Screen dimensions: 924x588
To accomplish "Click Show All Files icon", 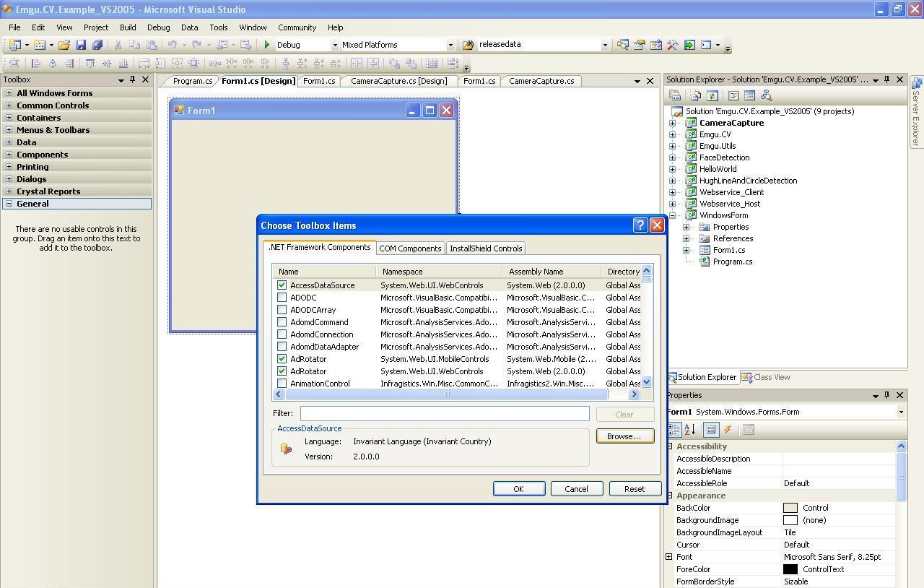I will coord(696,95).
